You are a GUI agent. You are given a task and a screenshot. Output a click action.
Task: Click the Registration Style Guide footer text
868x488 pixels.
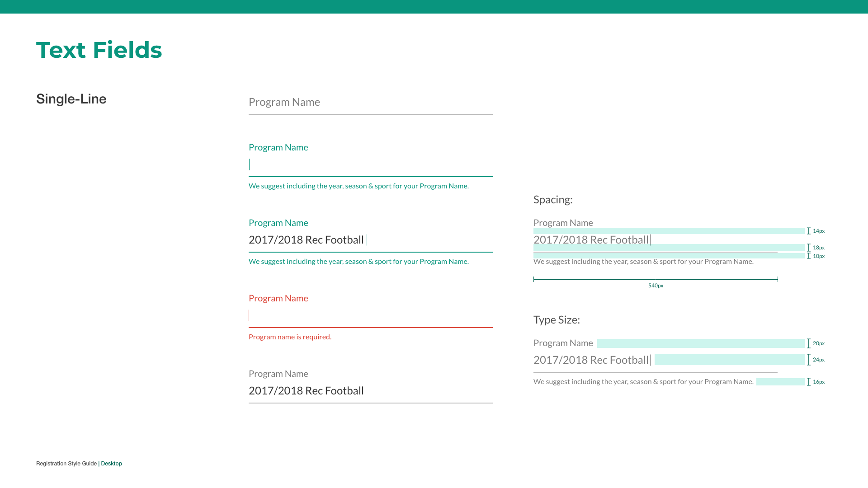(66, 464)
